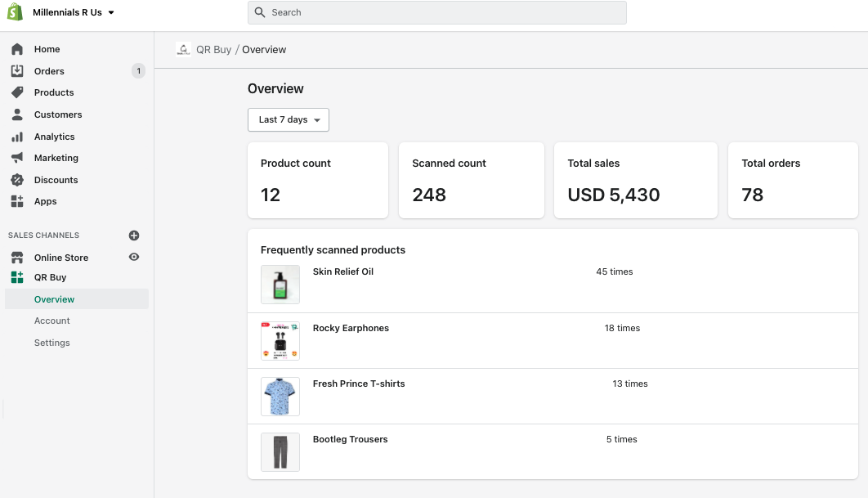Viewport: 868px width, 498px height.
Task: Open the QR Buy sales channel
Action: [50, 277]
